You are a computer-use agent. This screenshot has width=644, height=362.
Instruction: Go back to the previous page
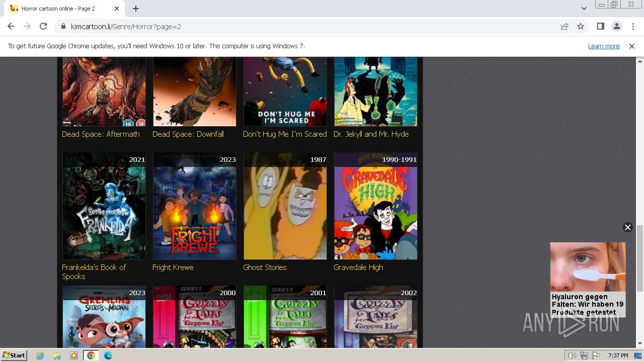click(x=11, y=26)
